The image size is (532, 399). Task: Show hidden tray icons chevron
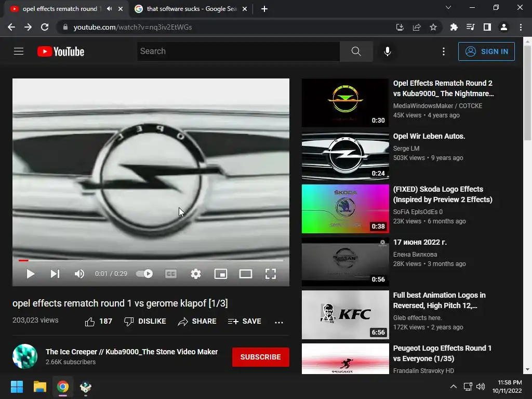click(x=453, y=387)
